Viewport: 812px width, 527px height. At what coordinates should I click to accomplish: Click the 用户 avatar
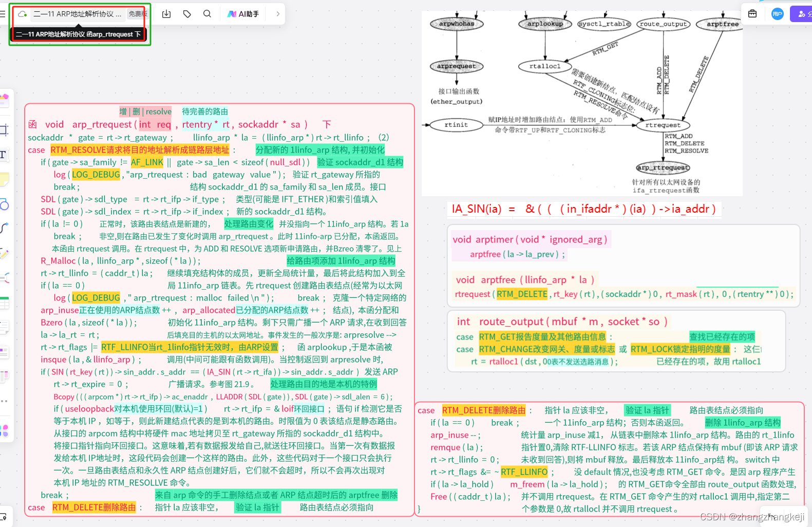pos(778,14)
